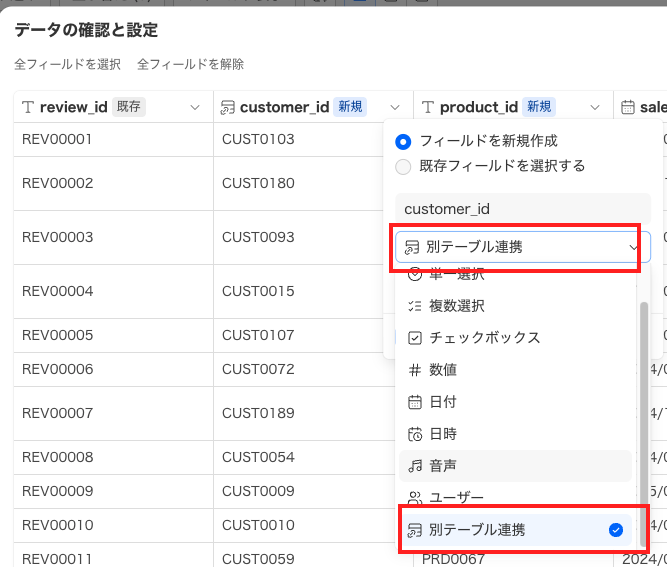Open the customer_id column header dropdown arrow

click(x=394, y=107)
